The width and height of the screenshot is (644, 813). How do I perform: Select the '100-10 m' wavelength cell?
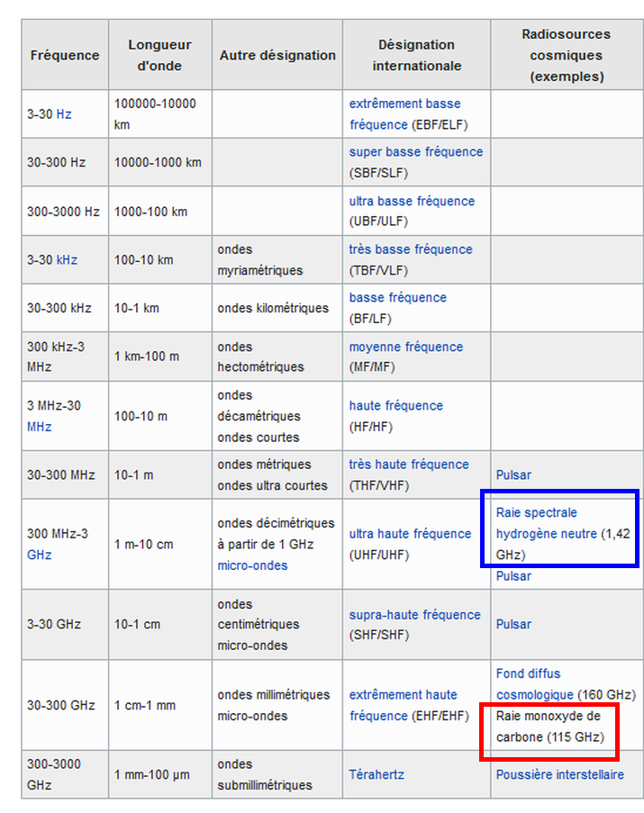pos(159,416)
